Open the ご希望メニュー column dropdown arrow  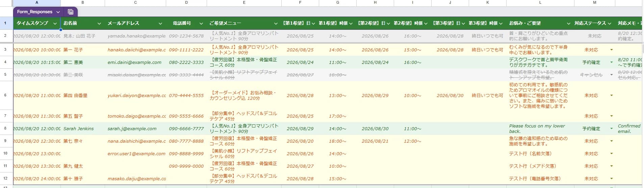coord(276,23)
